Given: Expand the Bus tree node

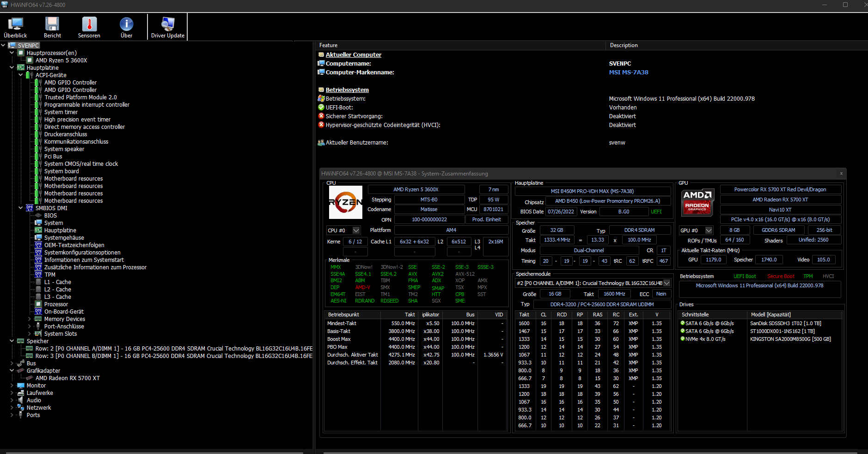Looking at the screenshot, I should (12, 363).
